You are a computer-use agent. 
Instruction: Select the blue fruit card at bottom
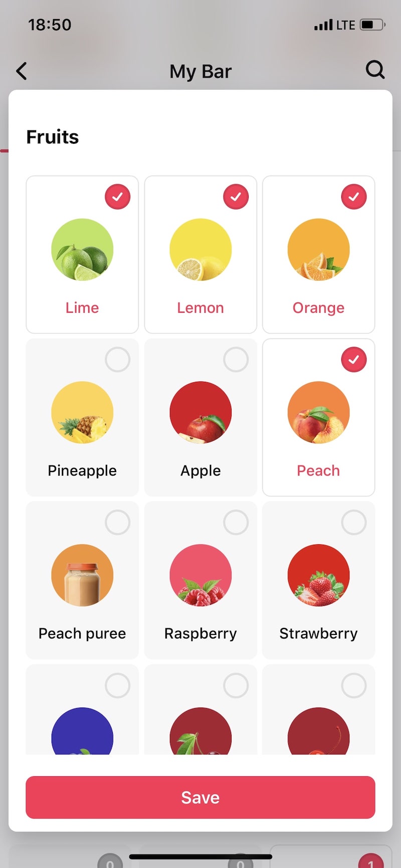tap(82, 722)
